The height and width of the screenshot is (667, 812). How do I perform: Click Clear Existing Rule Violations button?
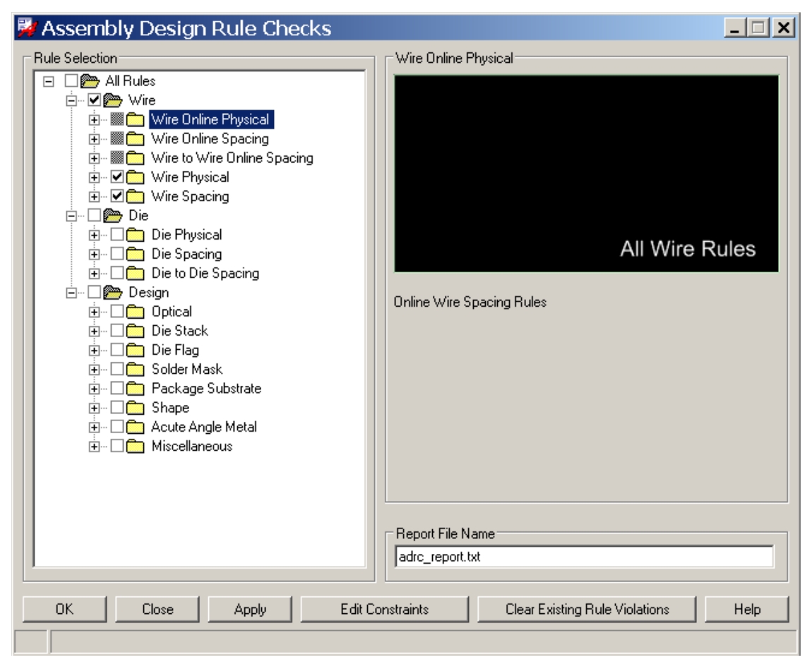pyautogui.click(x=587, y=609)
